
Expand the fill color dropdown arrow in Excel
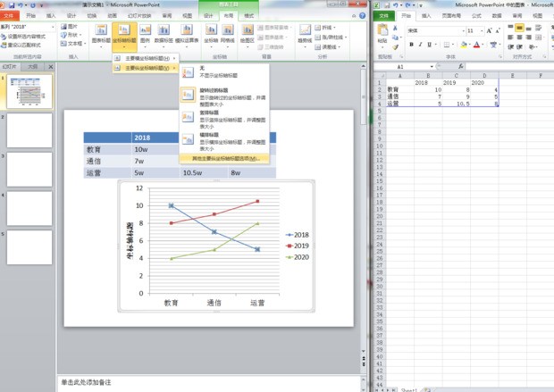(469, 45)
